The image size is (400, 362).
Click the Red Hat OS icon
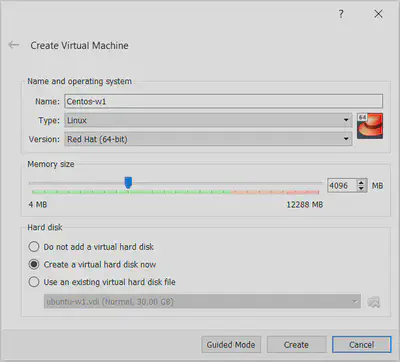[x=370, y=126]
